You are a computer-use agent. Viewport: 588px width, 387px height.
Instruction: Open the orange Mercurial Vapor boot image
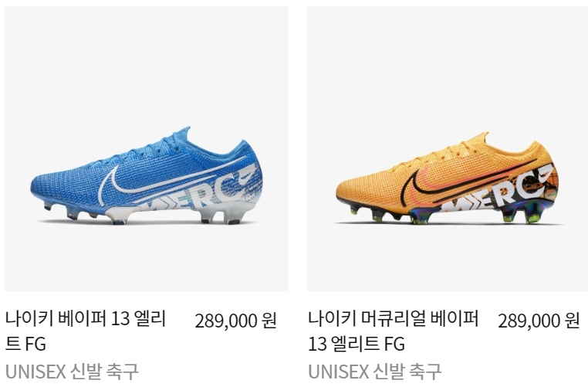(x=448, y=148)
